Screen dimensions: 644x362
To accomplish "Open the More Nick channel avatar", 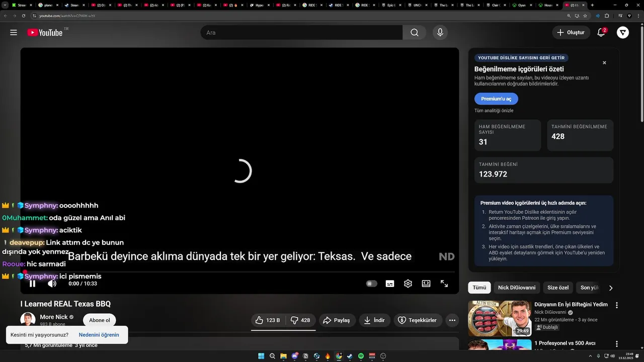I will click(x=28, y=320).
